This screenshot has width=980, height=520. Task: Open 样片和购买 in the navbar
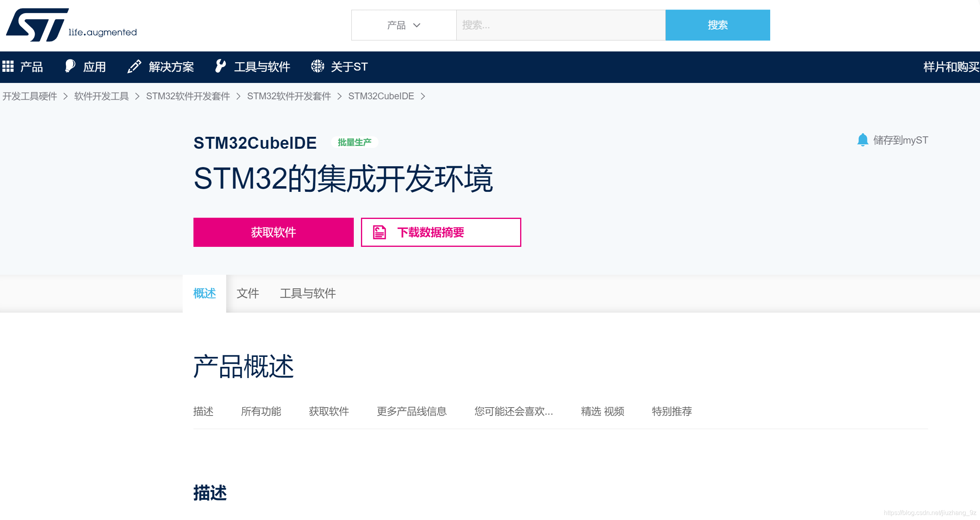click(x=951, y=67)
